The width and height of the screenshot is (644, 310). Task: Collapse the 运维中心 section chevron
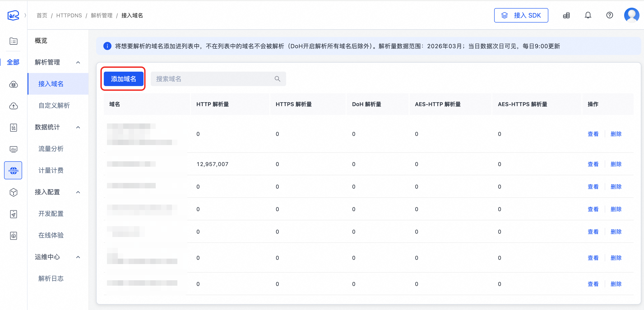click(78, 257)
